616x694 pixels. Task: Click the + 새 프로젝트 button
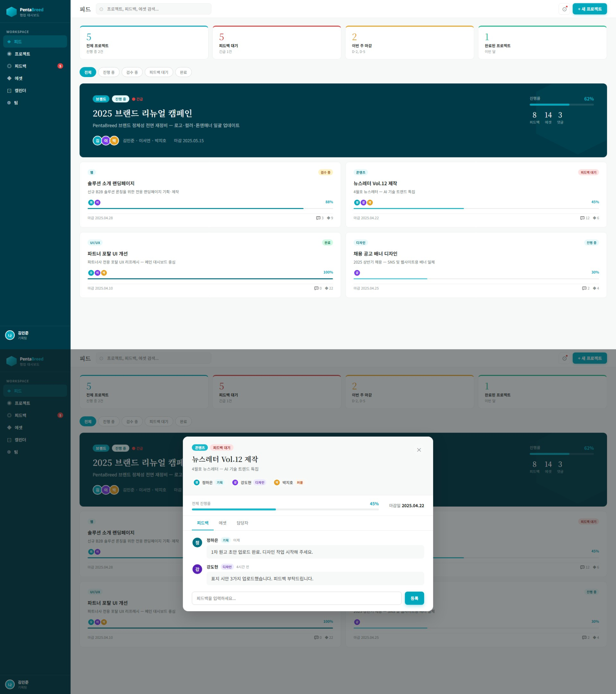click(590, 9)
